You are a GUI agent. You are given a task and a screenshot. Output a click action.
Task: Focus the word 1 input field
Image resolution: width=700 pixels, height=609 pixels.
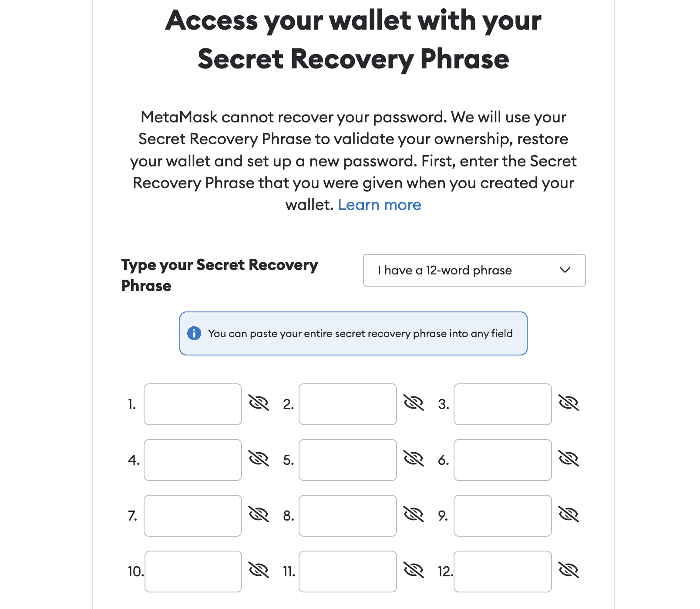coord(193,404)
